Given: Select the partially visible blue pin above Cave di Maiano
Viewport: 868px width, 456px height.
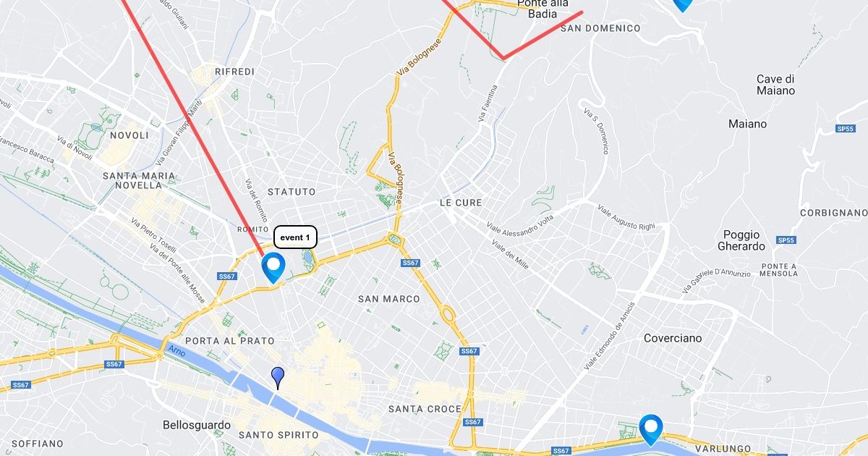Looking at the screenshot, I should (682, 5).
